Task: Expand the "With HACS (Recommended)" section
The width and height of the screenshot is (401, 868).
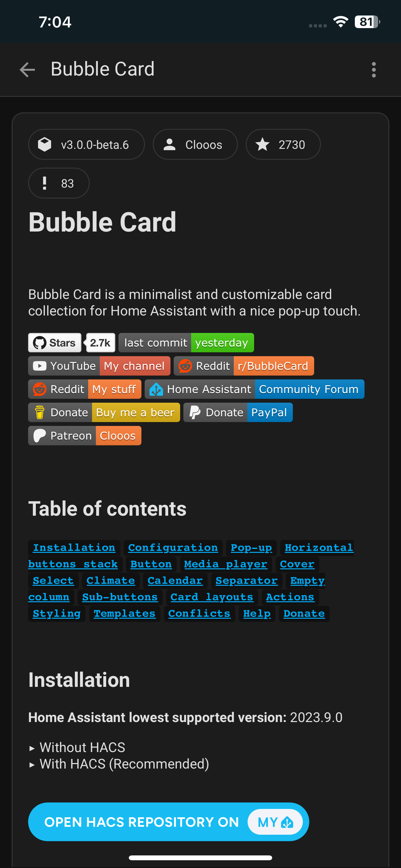Action: [x=124, y=764]
